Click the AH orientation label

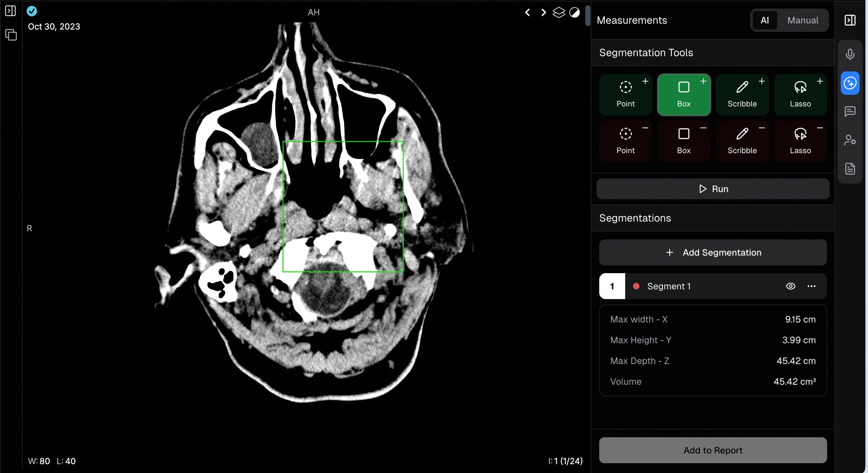(314, 12)
